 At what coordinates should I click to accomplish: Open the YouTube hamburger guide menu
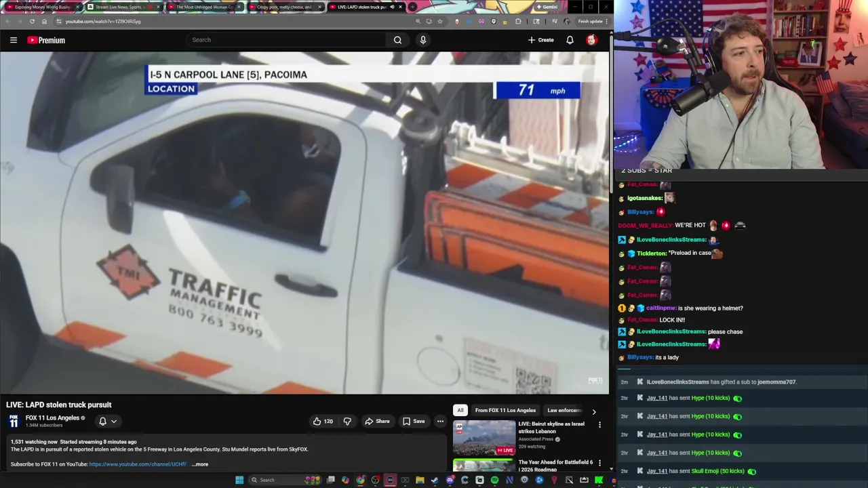pos(14,40)
